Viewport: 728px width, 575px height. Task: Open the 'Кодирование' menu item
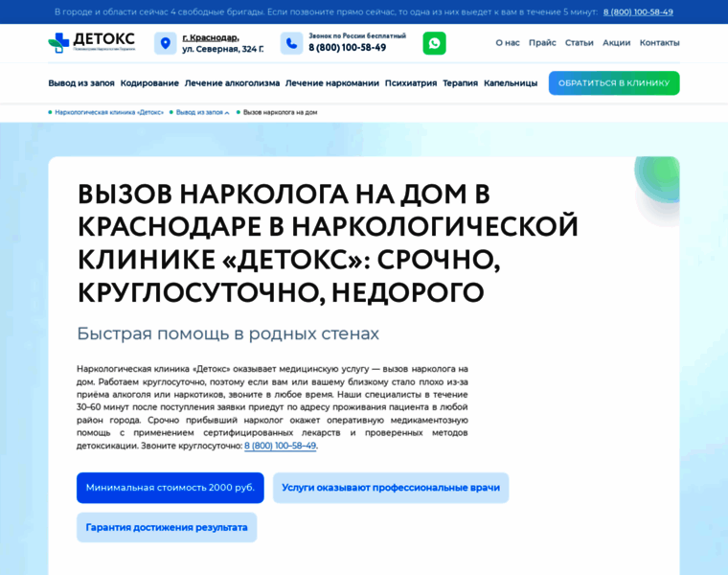coord(149,83)
